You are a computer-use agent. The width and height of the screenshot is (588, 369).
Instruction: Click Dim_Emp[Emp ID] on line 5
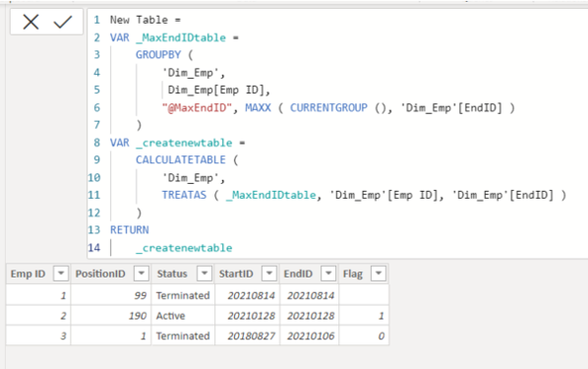(x=218, y=91)
